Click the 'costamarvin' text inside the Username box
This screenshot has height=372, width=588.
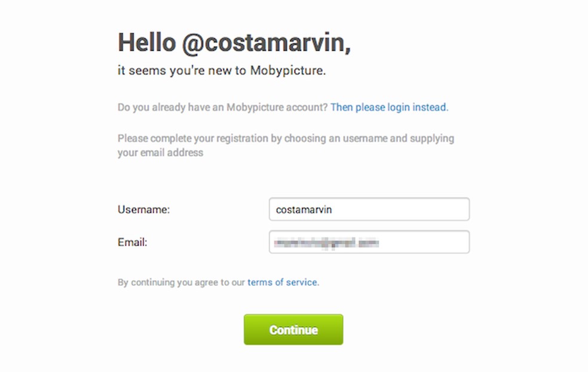[303, 210]
